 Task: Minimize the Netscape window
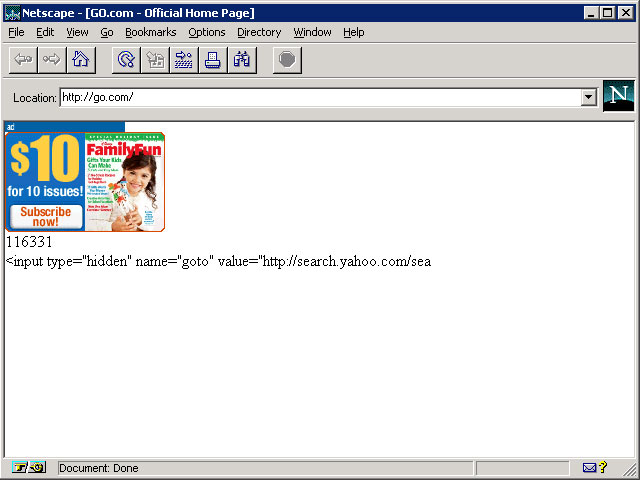tap(591, 13)
